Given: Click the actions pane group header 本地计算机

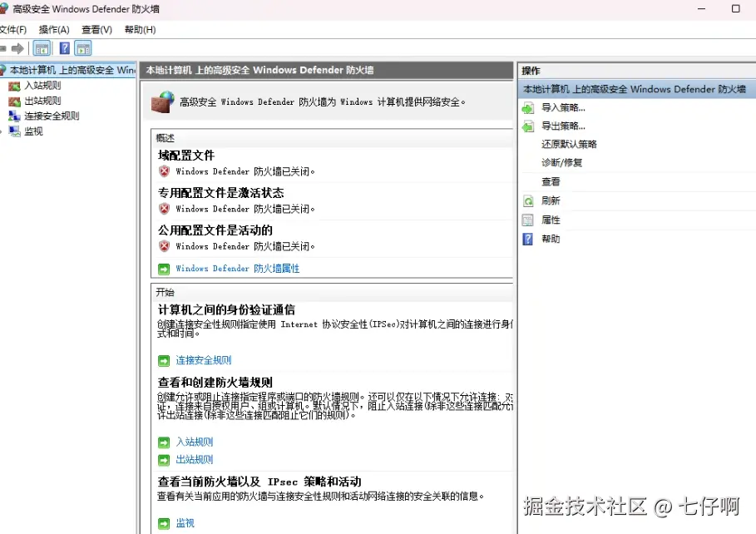Looking at the screenshot, I should coord(637,89).
